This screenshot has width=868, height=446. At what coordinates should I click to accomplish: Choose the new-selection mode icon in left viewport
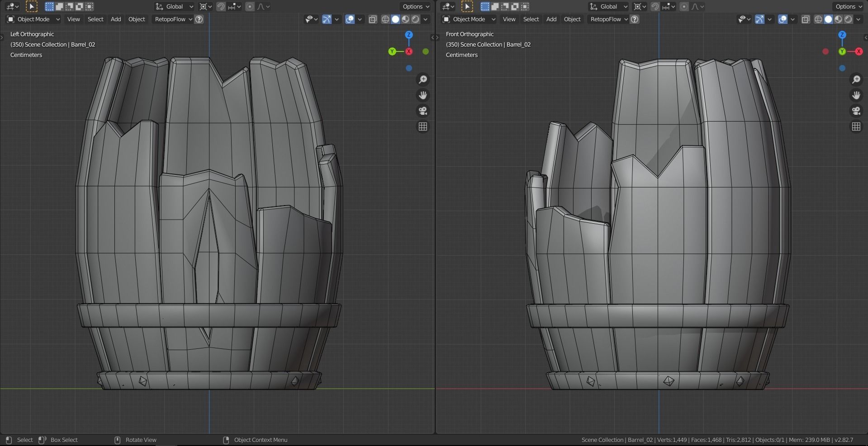[x=49, y=6]
